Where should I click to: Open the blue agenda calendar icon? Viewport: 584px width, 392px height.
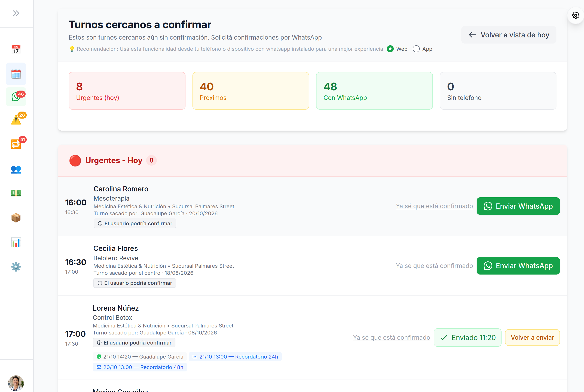tap(16, 74)
